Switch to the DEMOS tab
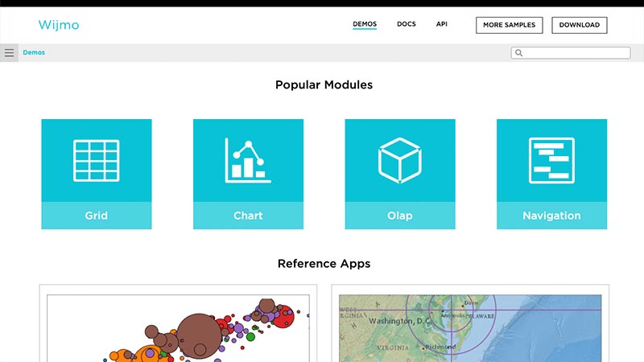 [365, 24]
